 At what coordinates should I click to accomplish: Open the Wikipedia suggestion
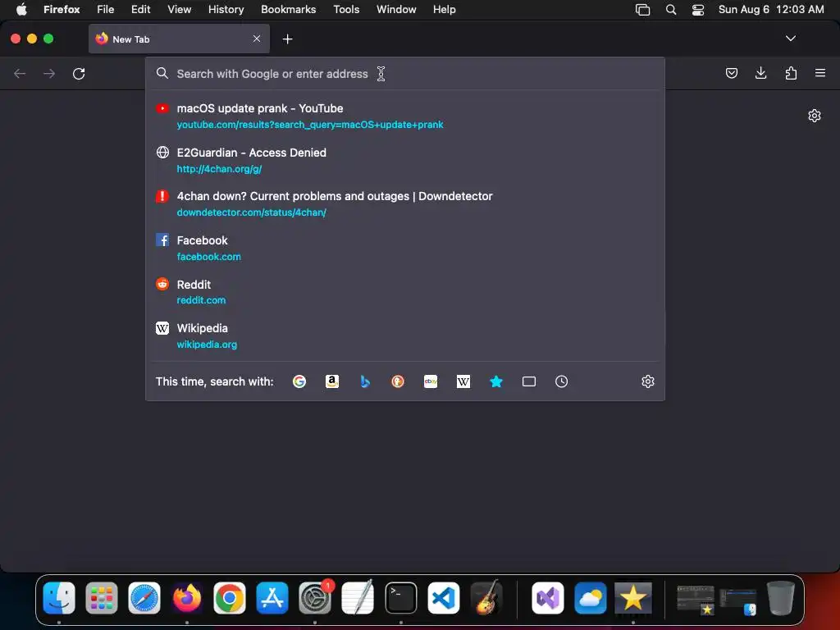[405, 336]
